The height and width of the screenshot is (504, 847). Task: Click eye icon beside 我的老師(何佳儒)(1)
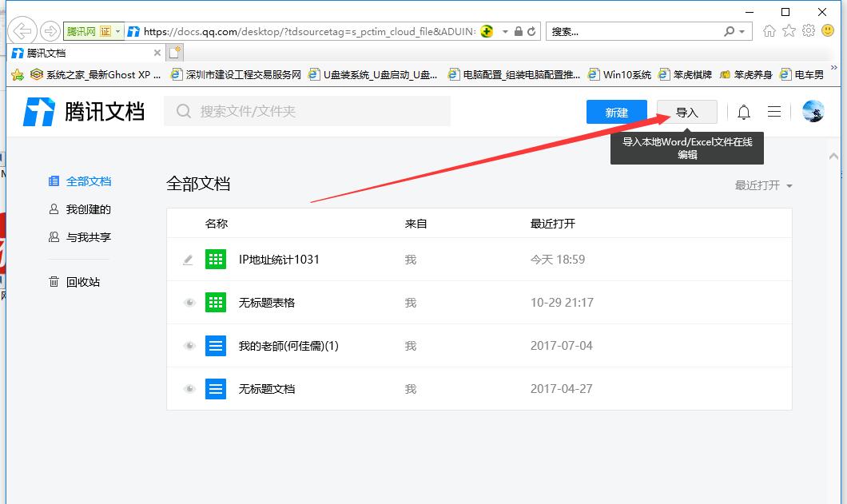(189, 346)
